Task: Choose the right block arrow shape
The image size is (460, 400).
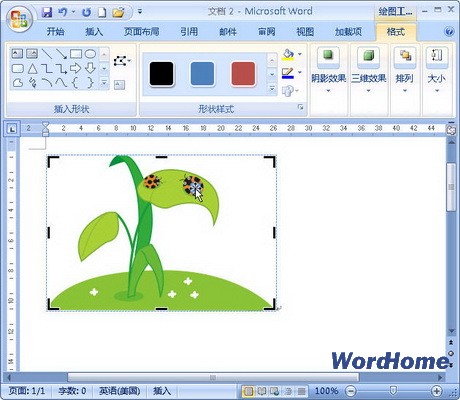Action: [x=76, y=68]
